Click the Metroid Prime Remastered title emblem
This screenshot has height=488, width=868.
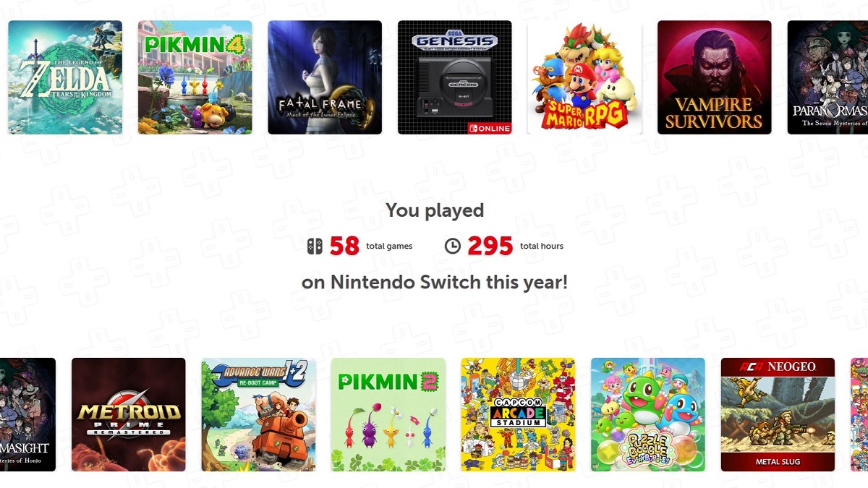tap(129, 414)
